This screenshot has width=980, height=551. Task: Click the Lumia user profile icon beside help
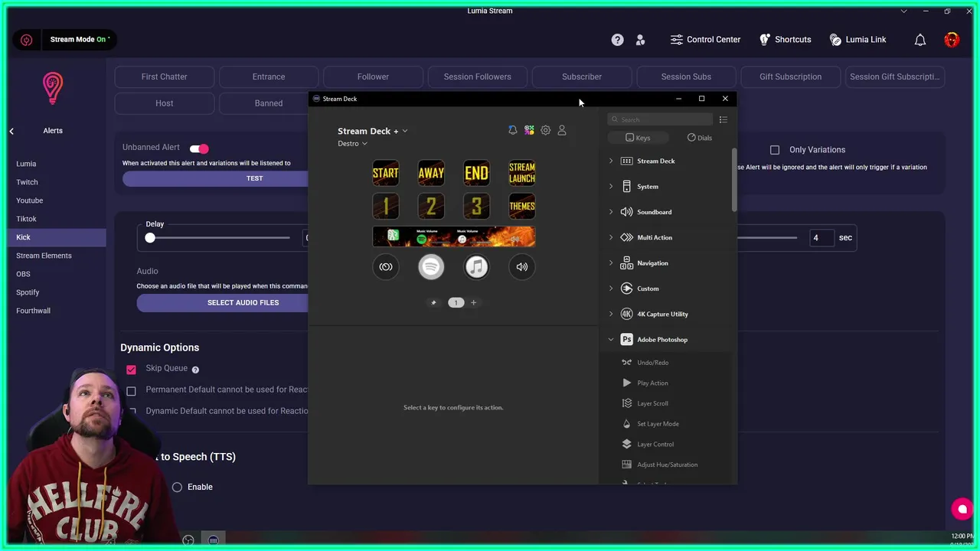pyautogui.click(x=640, y=40)
